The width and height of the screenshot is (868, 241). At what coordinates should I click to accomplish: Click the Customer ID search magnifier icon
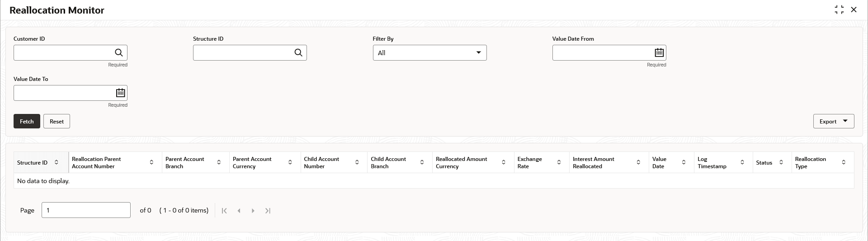[119, 53]
